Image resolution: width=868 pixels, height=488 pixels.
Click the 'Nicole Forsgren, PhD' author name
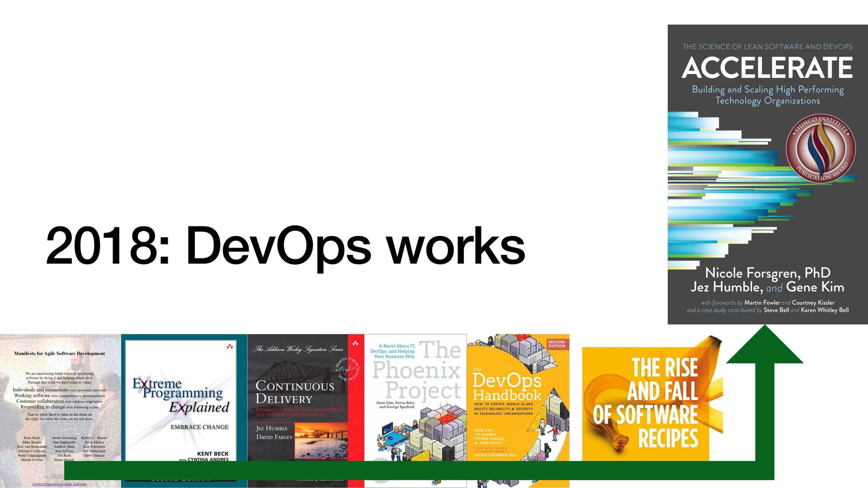(x=768, y=273)
